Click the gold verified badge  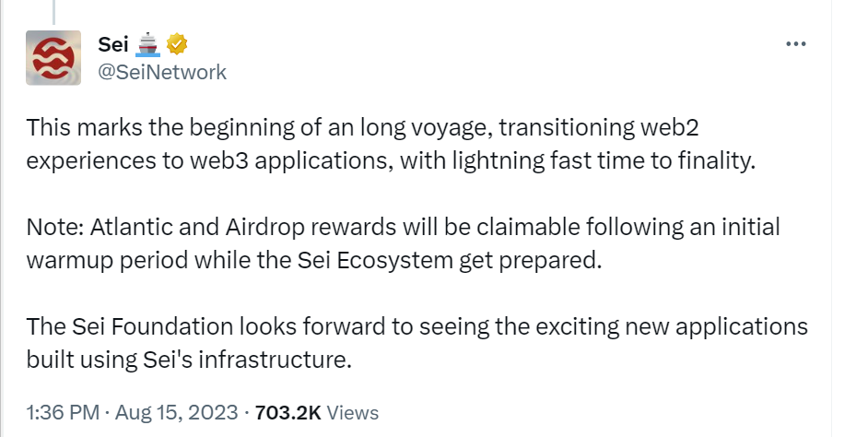click(x=177, y=44)
